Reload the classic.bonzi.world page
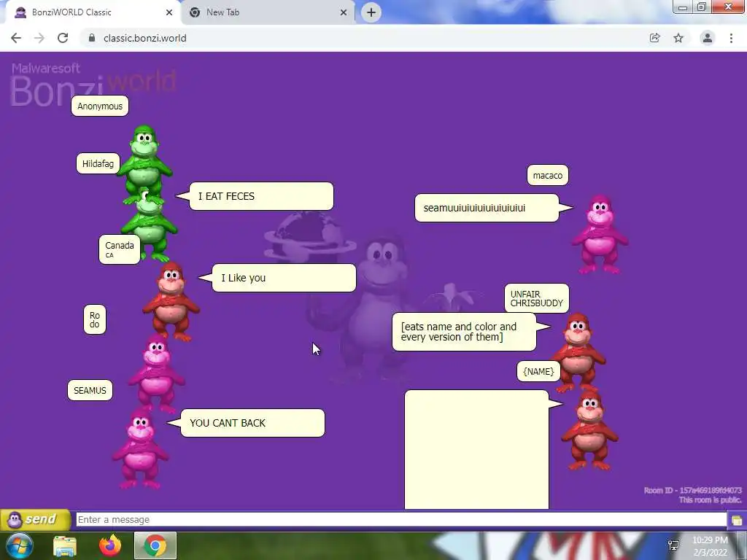Screen dimensions: 747x560 click(63, 38)
